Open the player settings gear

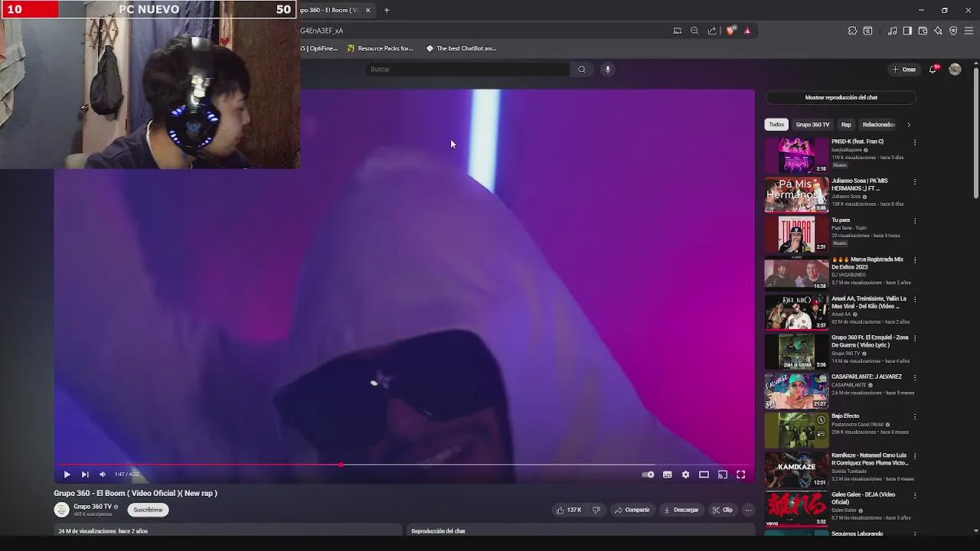click(685, 474)
